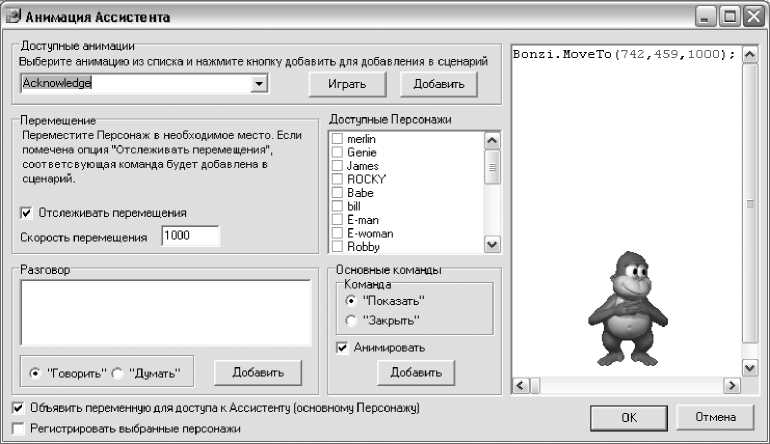Click script pane vertical scrollbar down arrow
Viewport: 770px width, 444px height.
(749, 368)
